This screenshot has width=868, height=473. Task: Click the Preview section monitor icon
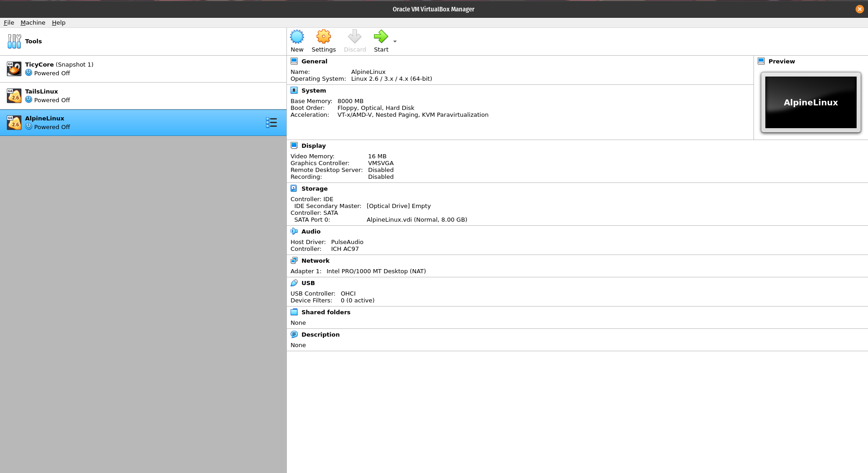click(x=761, y=61)
